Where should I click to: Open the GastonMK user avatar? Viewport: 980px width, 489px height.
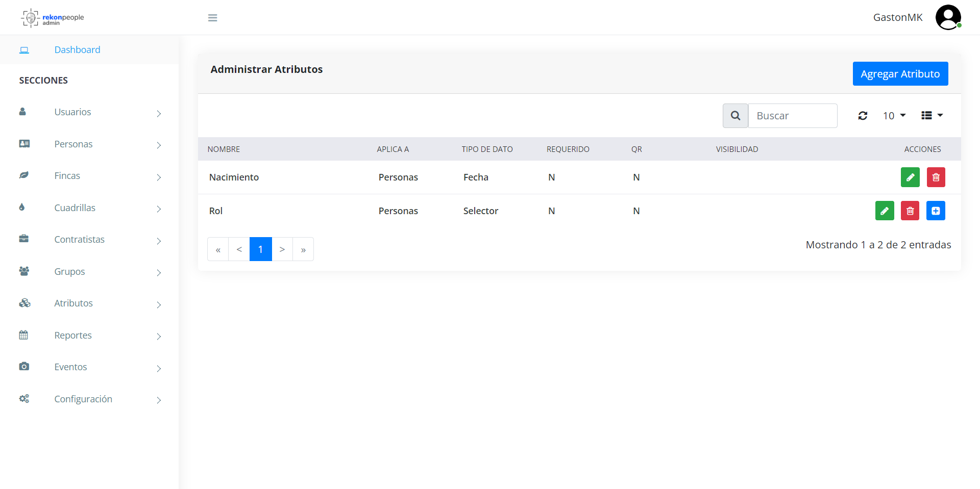(948, 17)
